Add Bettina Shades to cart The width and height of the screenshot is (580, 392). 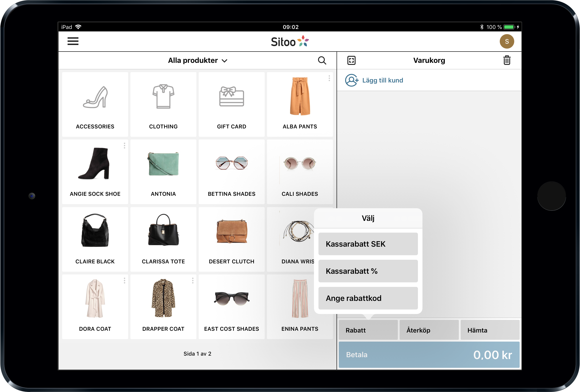click(232, 172)
